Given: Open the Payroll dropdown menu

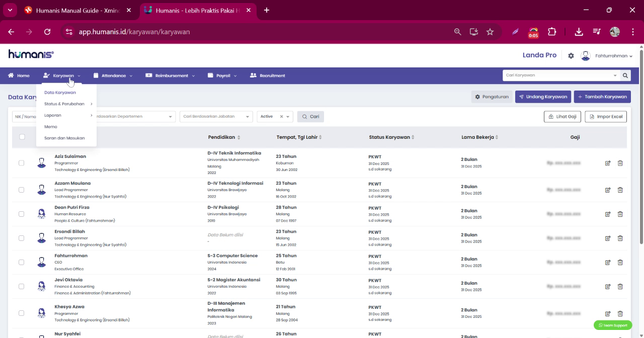Looking at the screenshot, I should (x=222, y=75).
